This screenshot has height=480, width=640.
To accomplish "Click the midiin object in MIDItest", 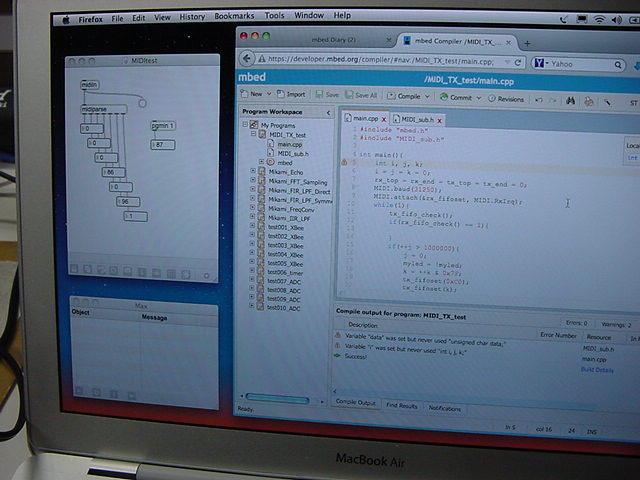I will 89,84.
